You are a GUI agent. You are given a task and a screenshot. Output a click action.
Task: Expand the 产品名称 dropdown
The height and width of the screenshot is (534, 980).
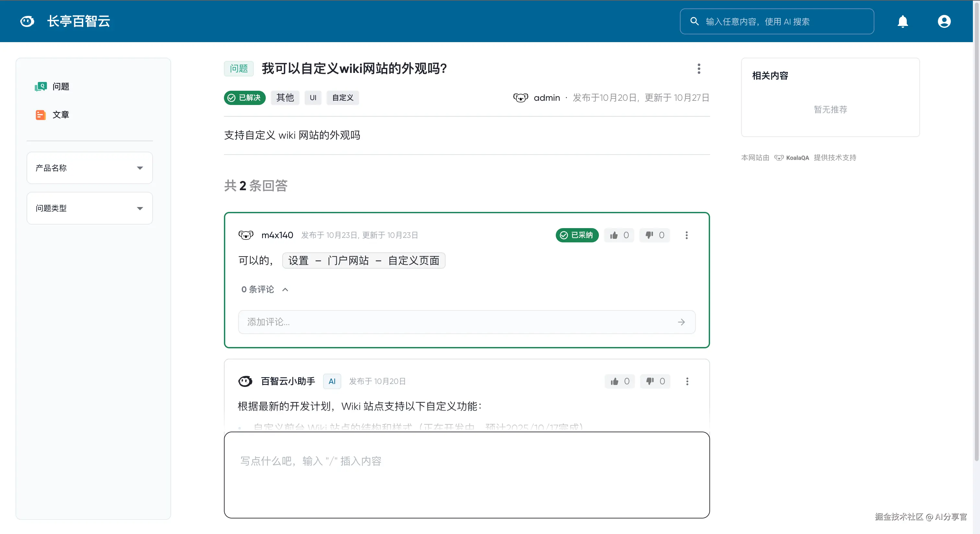89,168
